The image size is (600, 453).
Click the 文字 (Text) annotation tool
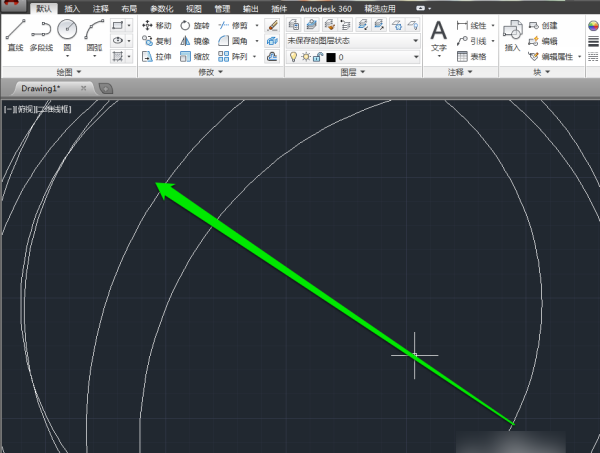click(438, 34)
